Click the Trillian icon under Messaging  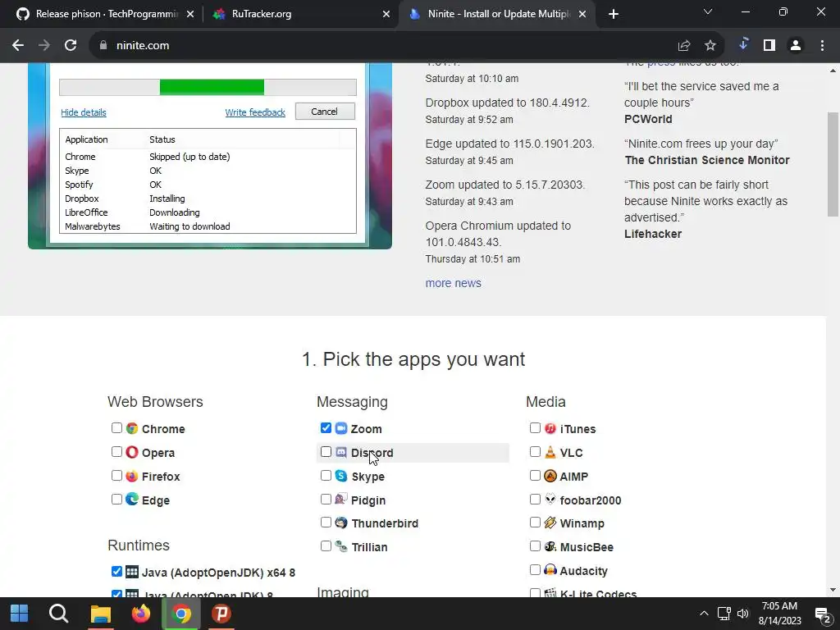tap(341, 546)
